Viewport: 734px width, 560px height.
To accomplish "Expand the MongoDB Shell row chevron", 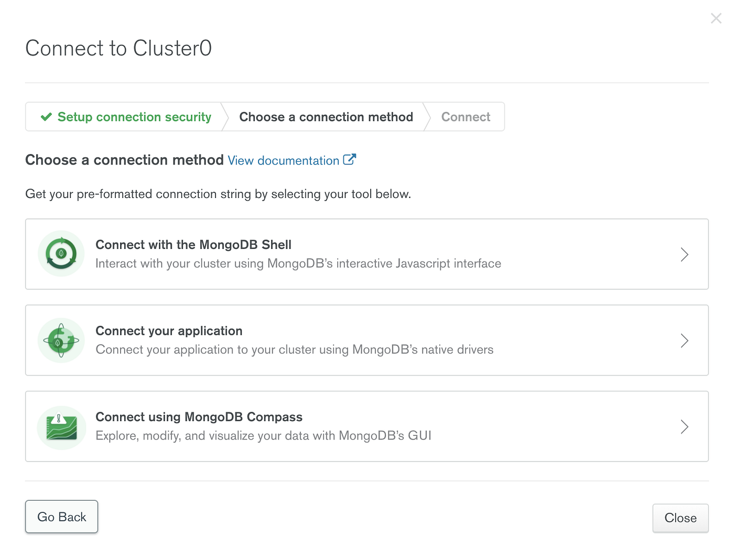I will [x=684, y=254].
